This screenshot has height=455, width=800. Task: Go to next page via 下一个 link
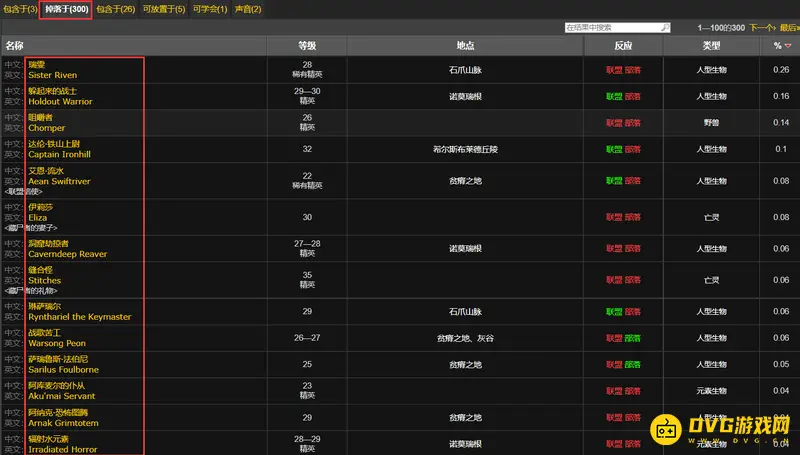click(x=762, y=28)
